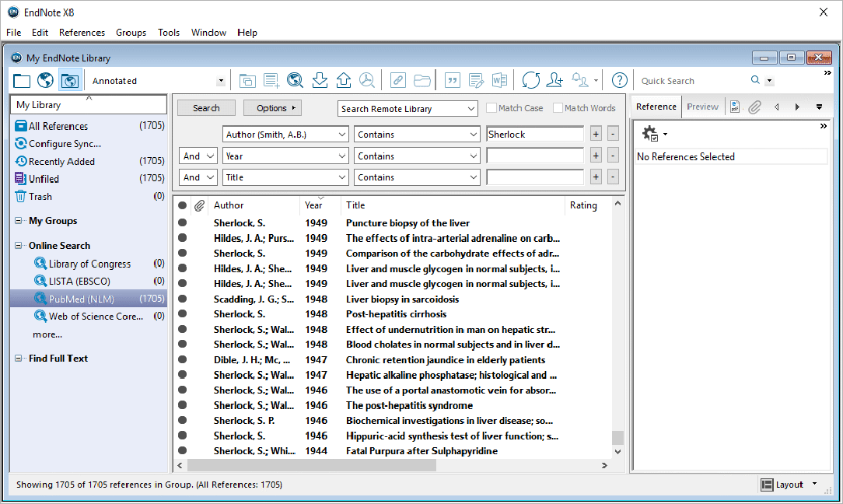Click the Sync Library icon

pos(530,80)
